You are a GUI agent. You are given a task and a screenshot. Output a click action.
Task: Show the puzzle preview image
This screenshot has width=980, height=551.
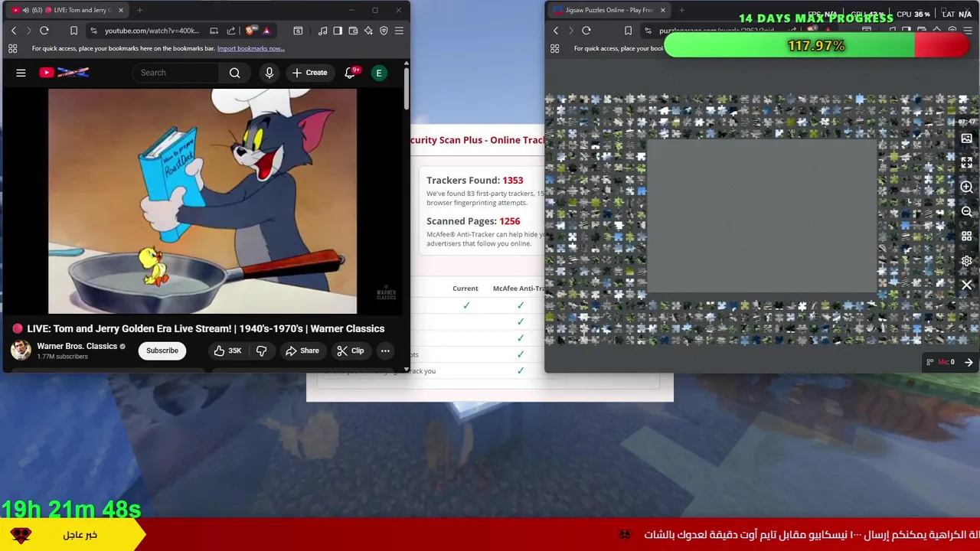tap(966, 139)
